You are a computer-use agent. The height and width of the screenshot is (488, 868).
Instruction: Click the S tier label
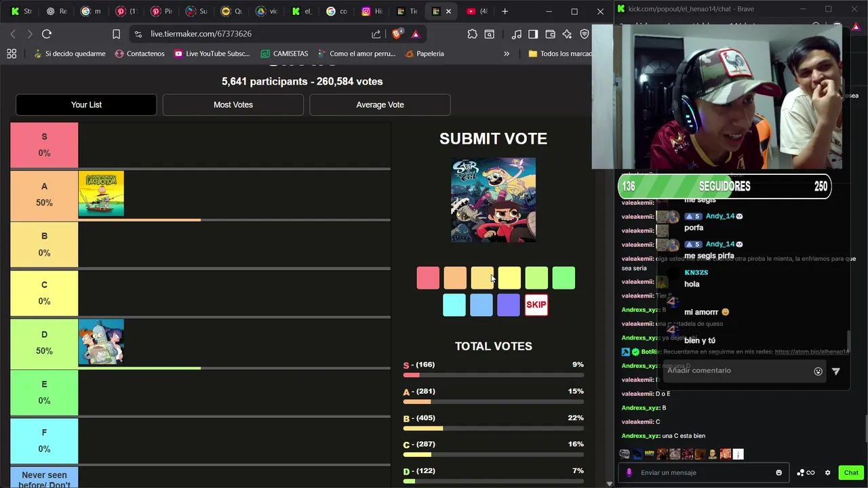44,145
